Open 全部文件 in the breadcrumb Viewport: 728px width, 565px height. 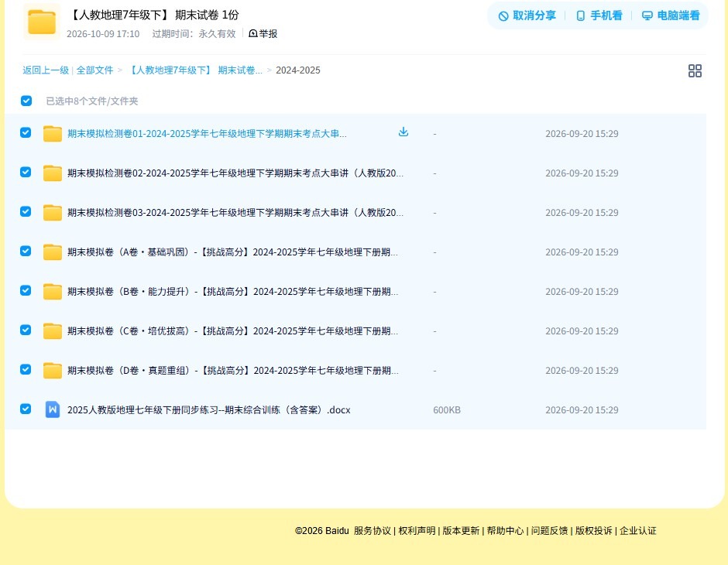[x=94, y=70]
